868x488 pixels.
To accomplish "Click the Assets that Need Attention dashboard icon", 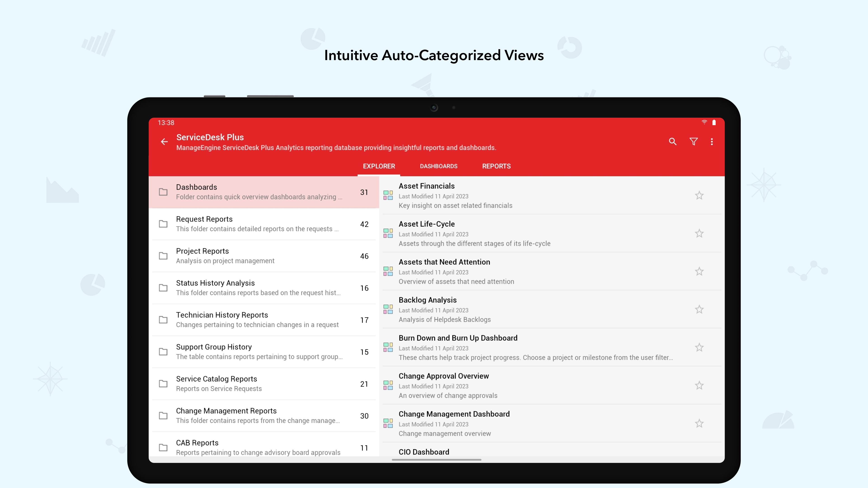I will click(388, 271).
